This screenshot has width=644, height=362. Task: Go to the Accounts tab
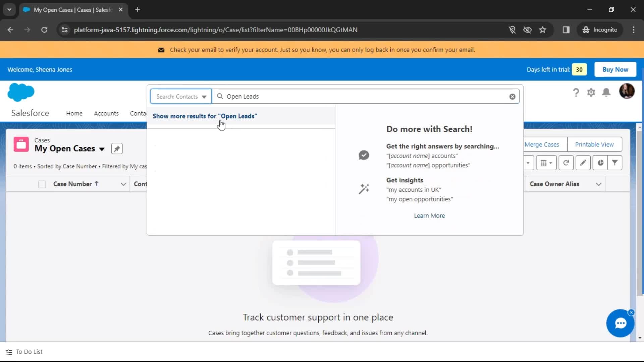106,113
